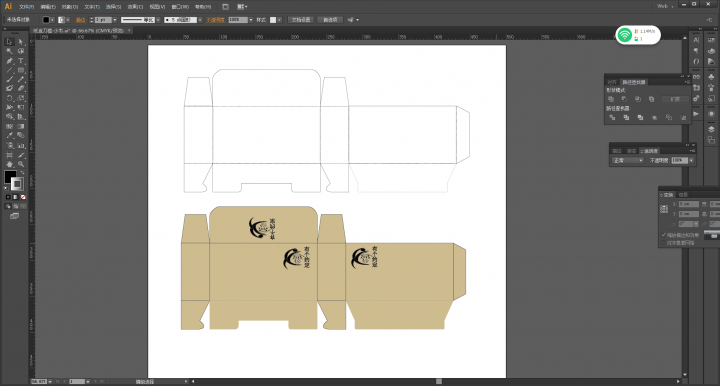Image resolution: width=720 pixels, height=386 pixels.
Task: Open the opacity dropdown arrow in control bar
Action: (x=251, y=20)
